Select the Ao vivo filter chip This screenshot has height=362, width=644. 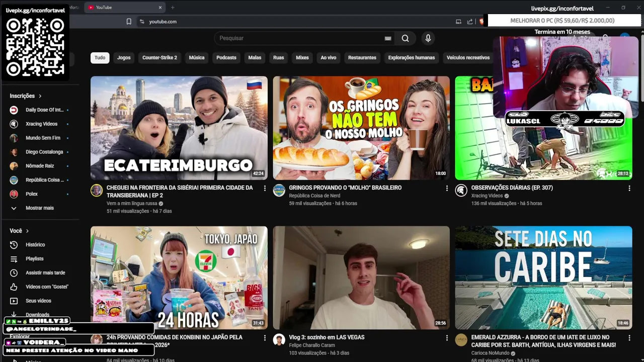[329, 58]
